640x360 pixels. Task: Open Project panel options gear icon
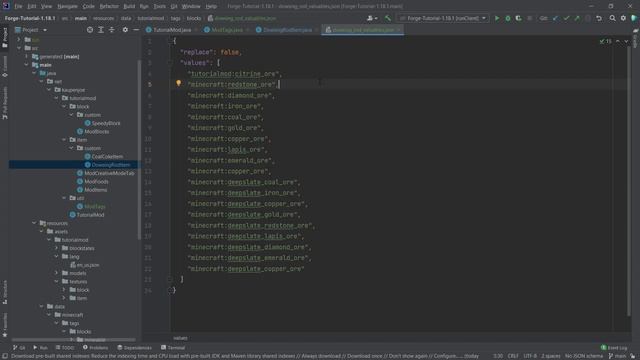click(x=125, y=30)
